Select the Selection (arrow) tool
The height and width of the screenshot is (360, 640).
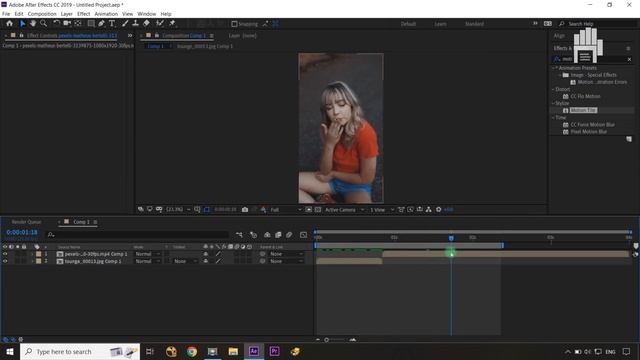pyautogui.click(x=22, y=24)
